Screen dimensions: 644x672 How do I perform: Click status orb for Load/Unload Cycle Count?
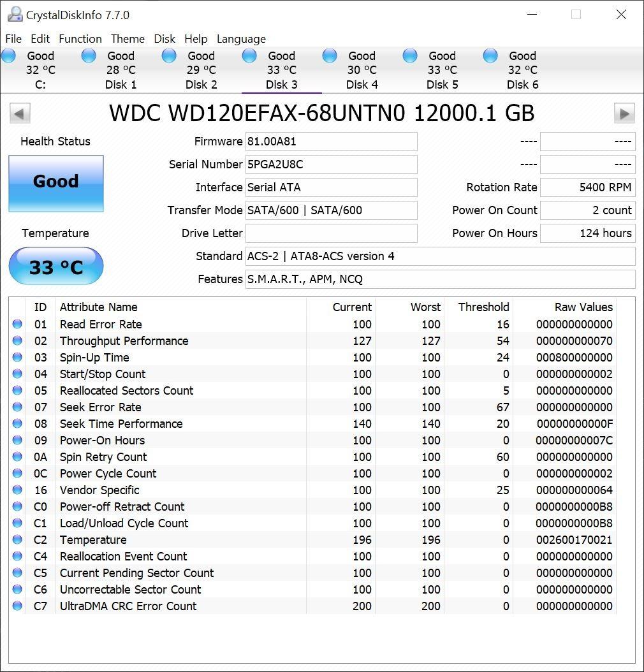click(17, 523)
